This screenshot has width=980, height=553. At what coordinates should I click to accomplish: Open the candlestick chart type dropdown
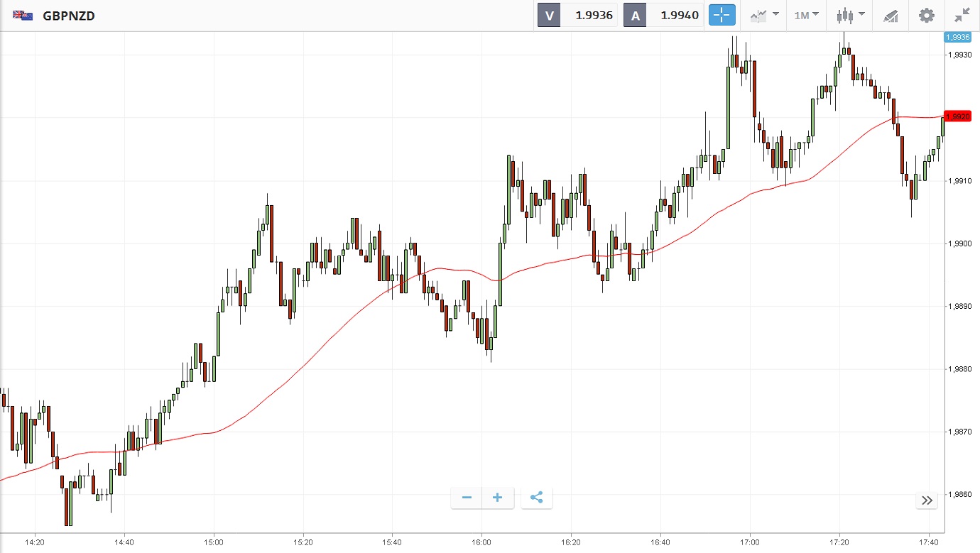pos(850,15)
